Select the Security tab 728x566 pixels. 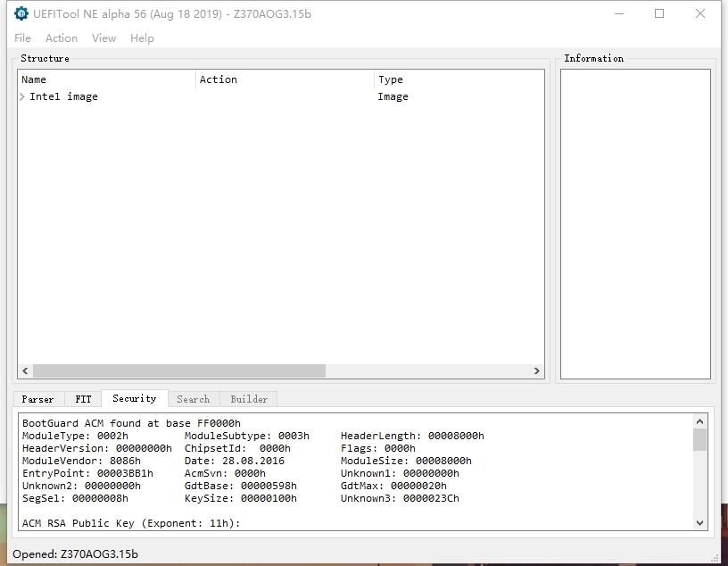click(135, 398)
